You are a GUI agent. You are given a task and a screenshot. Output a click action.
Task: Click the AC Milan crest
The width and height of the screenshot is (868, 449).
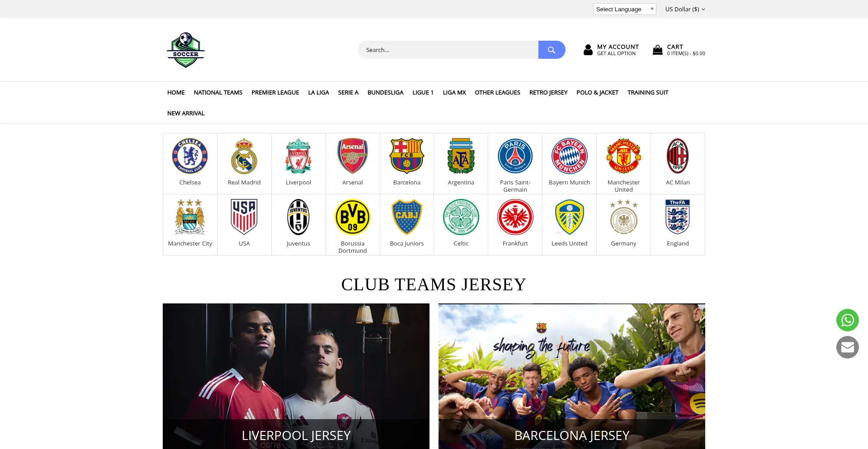[678, 156]
